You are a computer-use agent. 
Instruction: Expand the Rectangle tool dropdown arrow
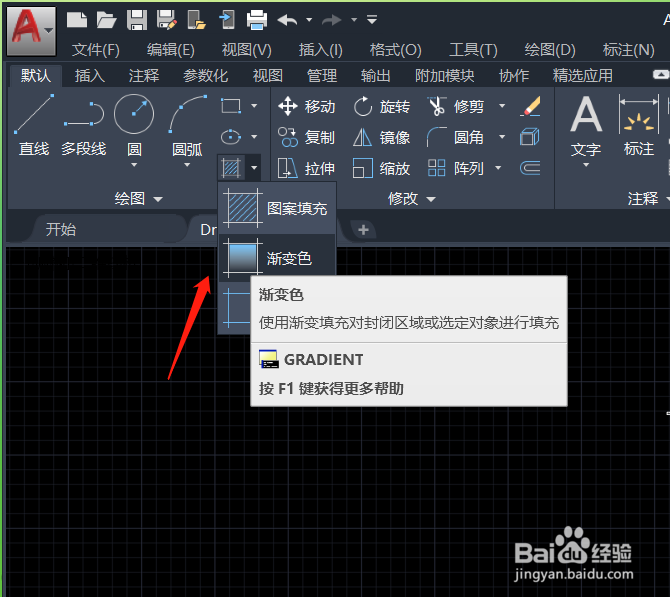254,106
